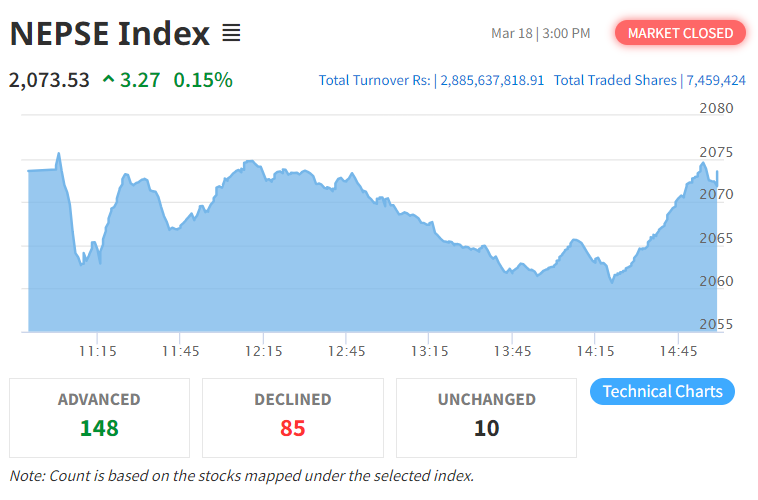Select the DECLINED count card

[292, 417]
